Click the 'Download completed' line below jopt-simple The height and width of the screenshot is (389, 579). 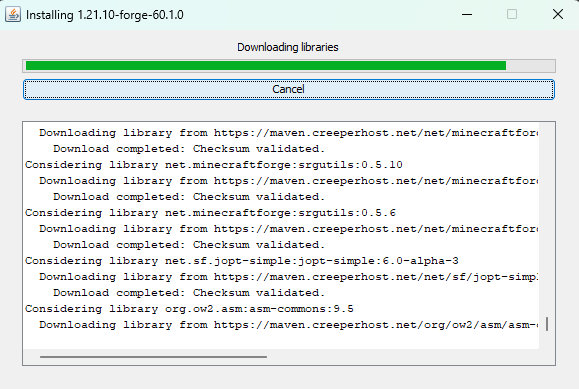click(189, 293)
